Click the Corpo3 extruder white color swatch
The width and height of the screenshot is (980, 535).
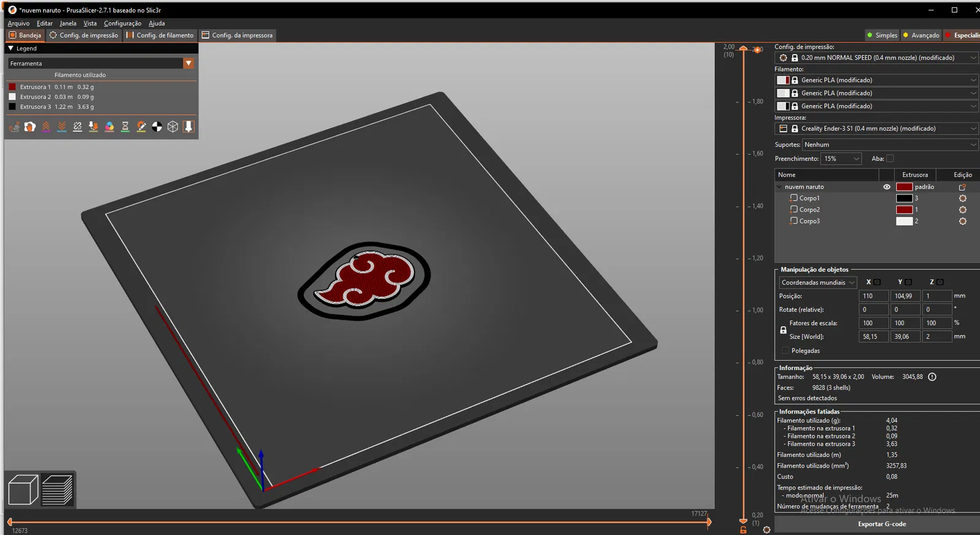(x=904, y=221)
